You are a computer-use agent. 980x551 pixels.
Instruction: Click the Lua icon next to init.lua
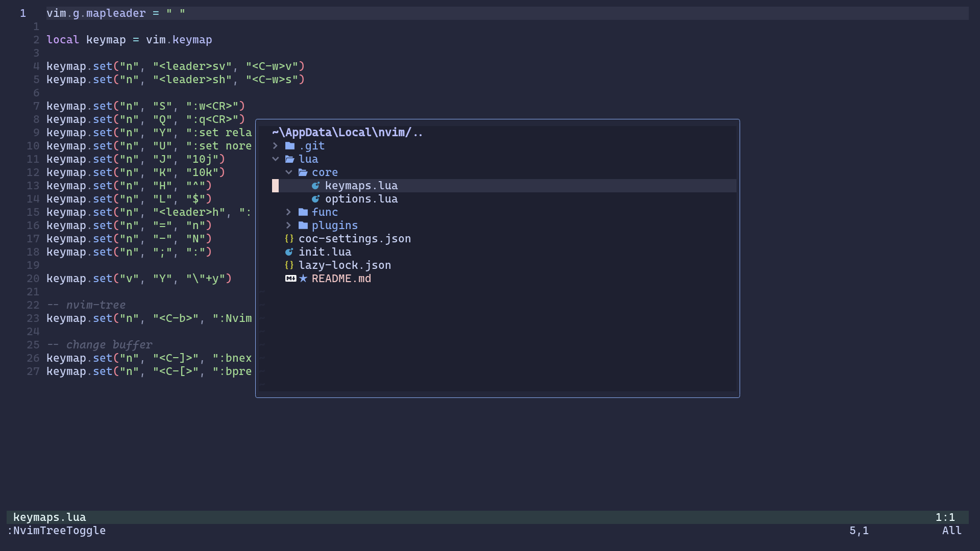pyautogui.click(x=289, y=252)
